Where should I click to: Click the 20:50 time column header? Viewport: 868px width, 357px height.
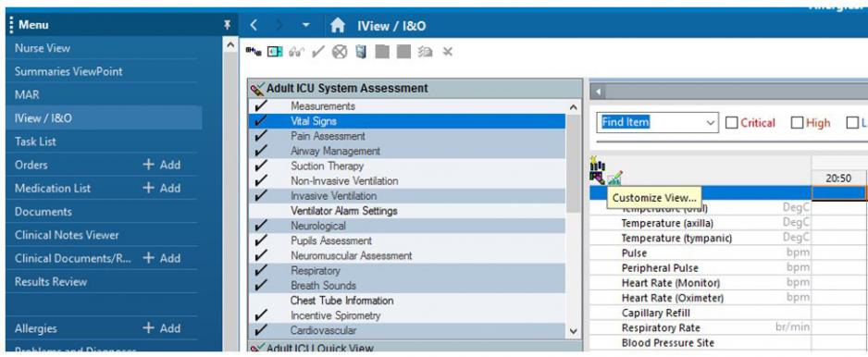tap(838, 178)
